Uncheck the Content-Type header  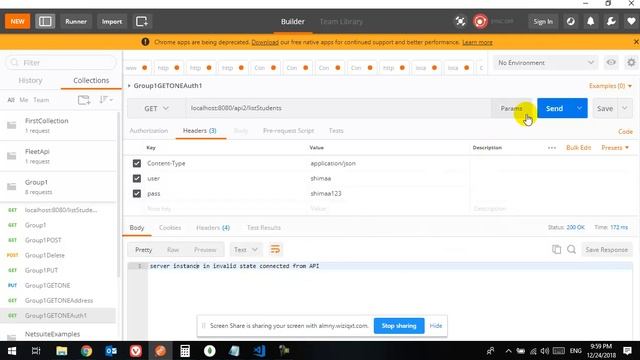coord(137,163)
